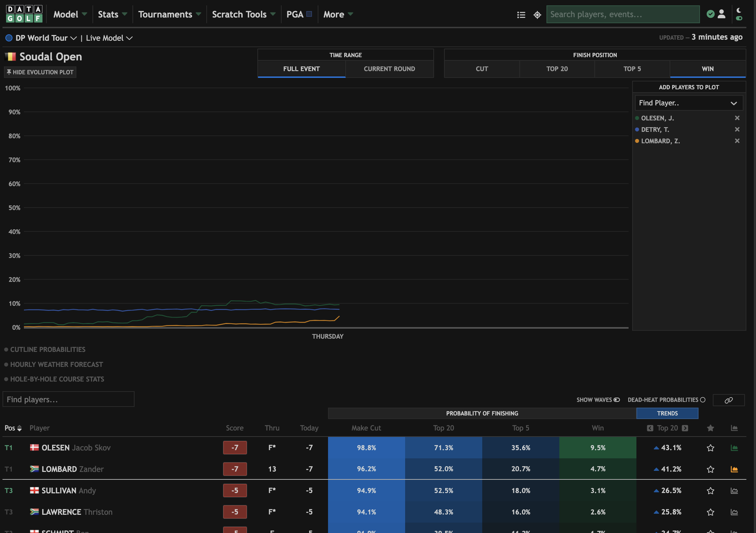756x533 pixels.
Task: Favorite Sullivan with the star icon
Action: click(710, 491)
